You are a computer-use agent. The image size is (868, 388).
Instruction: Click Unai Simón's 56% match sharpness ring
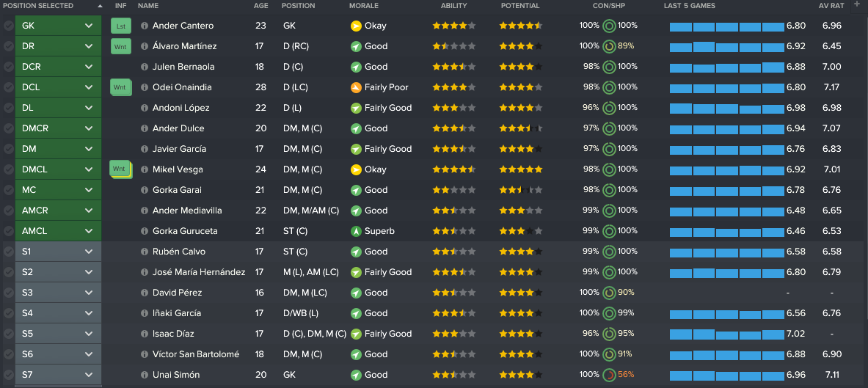609,375
